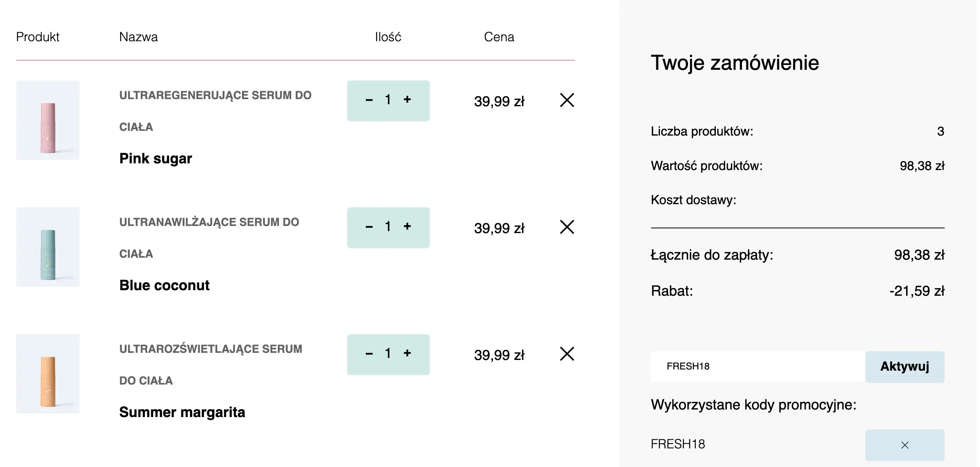
Task: Remove Blue coconut serum from cart
Action: [x=567, y=227]
